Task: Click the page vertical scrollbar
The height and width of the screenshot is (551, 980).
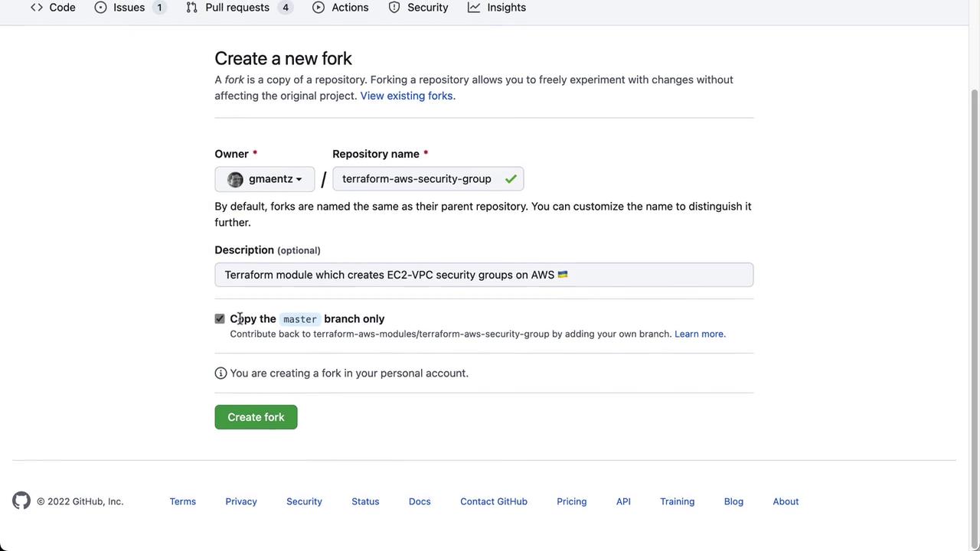Action: [974, 306]
